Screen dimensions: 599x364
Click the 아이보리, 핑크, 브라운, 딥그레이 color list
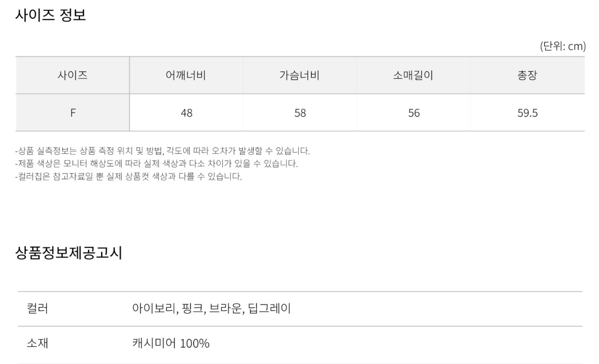[x=211, y=309]
